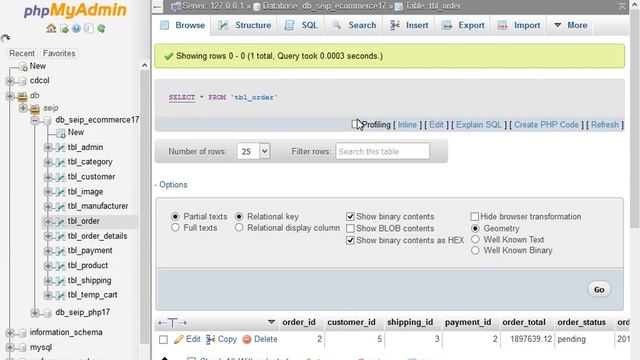Go to phpMyAdmin home icon
Viewport: 640px width, 360px height.
(51, 29)
